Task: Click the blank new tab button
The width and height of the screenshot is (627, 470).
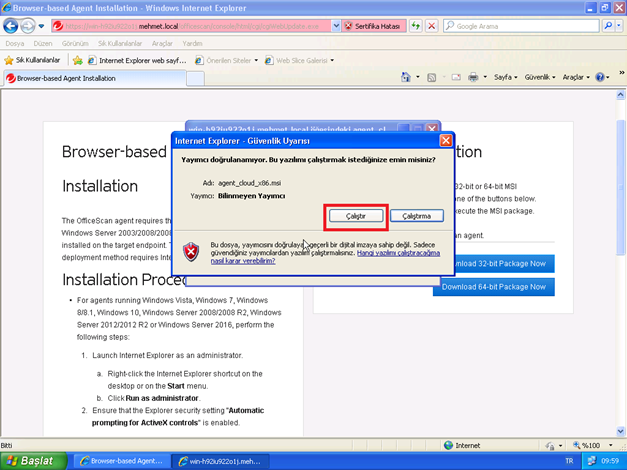Action: point(196,78)
